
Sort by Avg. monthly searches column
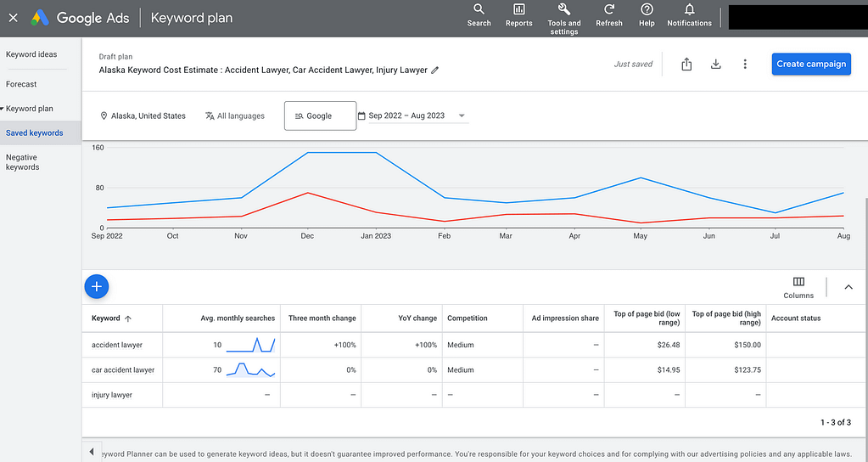(x=238, y=318)
